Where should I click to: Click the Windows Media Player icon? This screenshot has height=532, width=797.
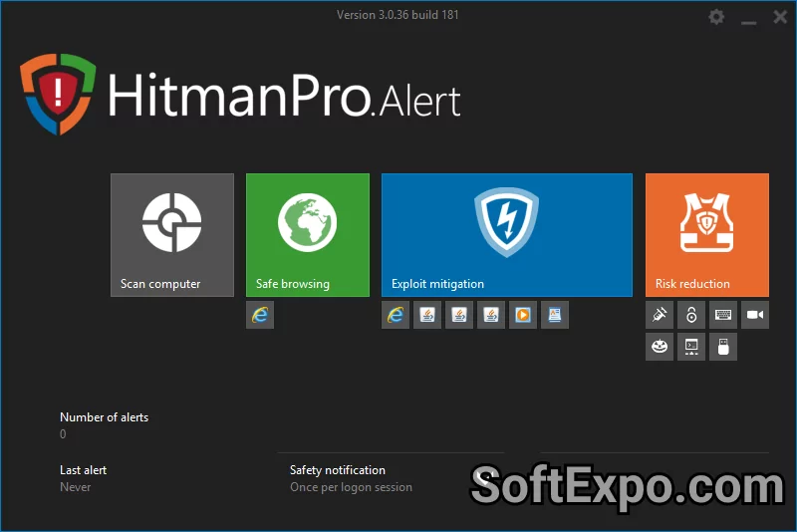[x=523, y=315]
